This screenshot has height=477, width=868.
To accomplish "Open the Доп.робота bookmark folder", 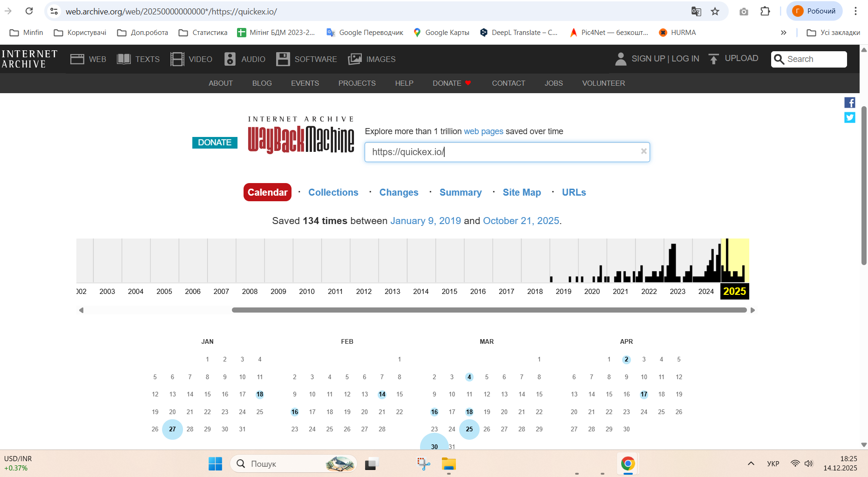I will (x=142, y=33).
